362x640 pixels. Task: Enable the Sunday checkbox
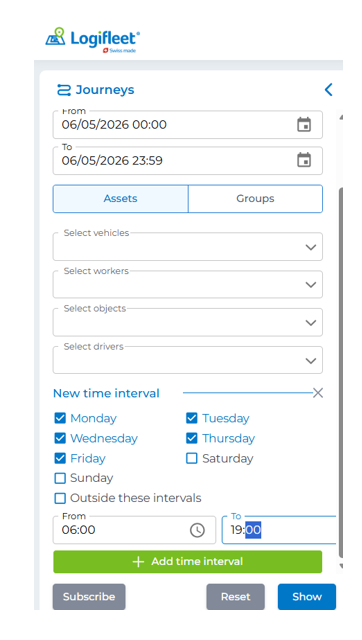tap(60, 478)
